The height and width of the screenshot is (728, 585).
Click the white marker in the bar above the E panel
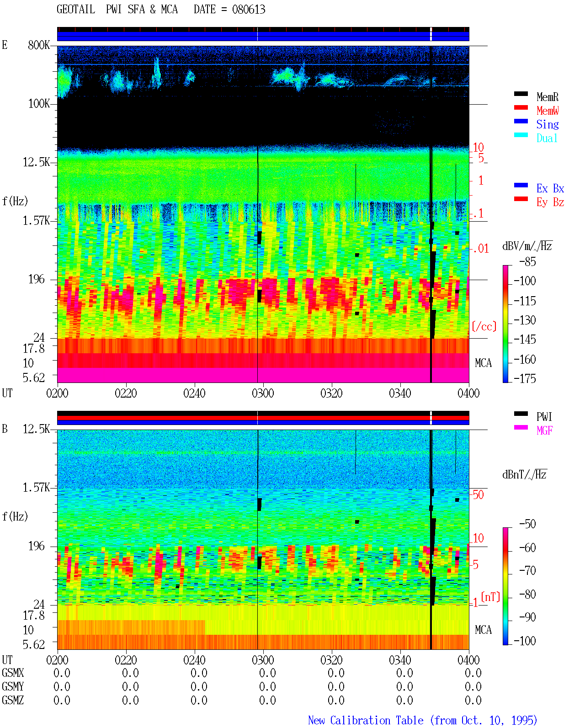point(431,34)
